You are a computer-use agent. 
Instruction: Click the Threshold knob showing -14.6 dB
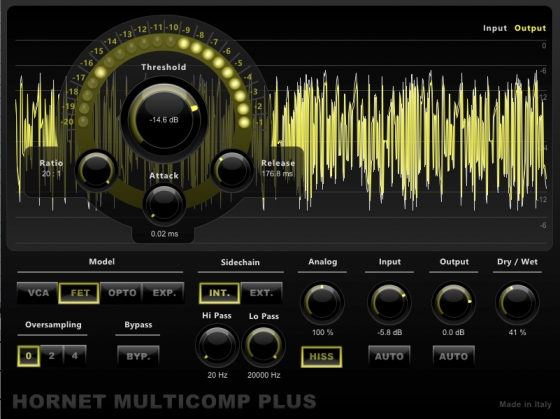(x=164, y=119)
